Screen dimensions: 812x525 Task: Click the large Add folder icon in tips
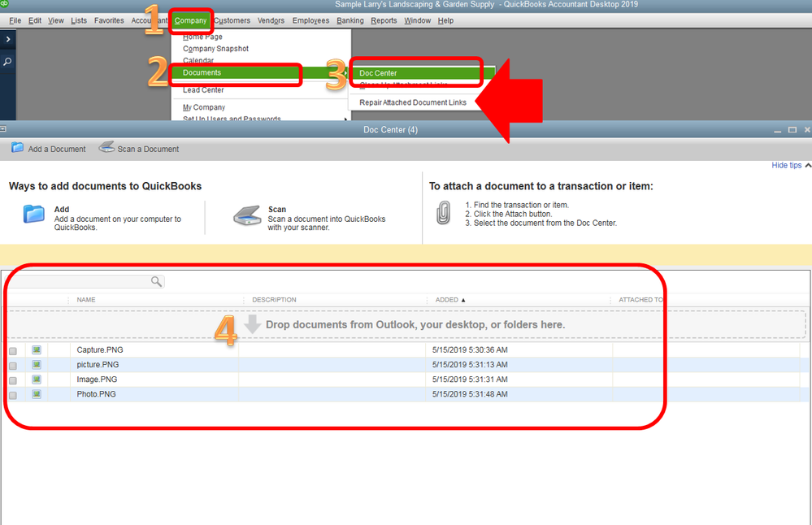33,213
